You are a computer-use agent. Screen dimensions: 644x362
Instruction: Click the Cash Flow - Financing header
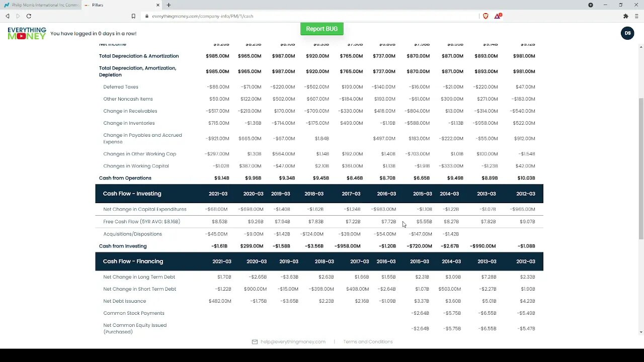pyautogui.click(x=133, y=261)
